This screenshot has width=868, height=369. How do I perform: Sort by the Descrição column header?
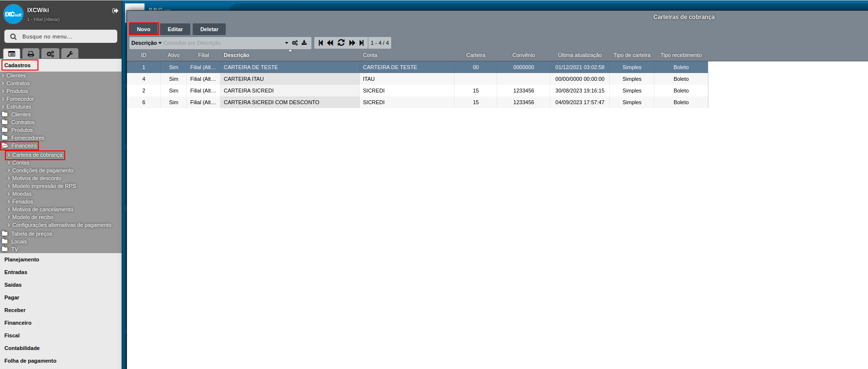(236, 55)
